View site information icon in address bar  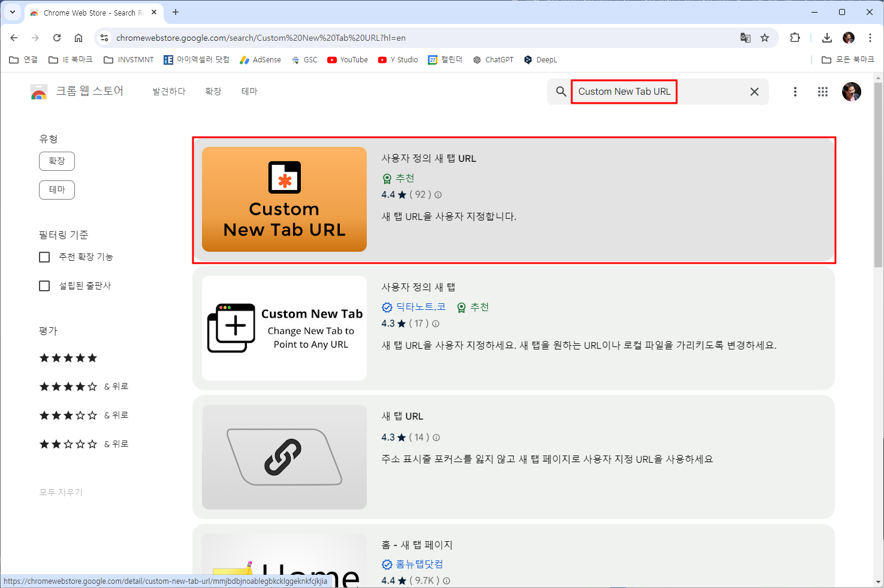104,38
